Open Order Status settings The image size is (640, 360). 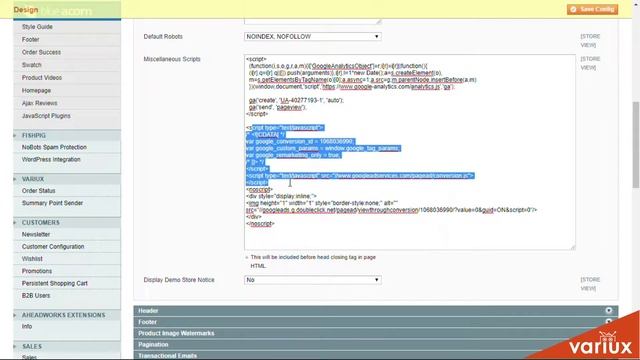click(x=38, y=191)
